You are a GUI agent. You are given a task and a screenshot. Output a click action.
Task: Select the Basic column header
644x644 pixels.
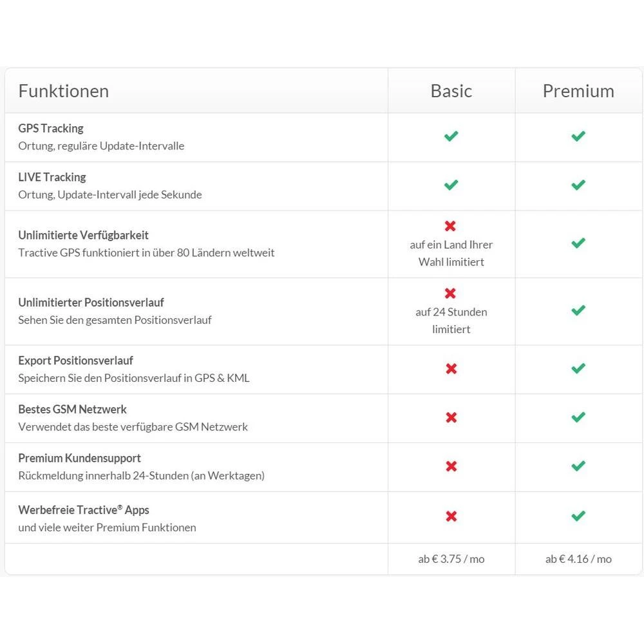coord(451,91)
